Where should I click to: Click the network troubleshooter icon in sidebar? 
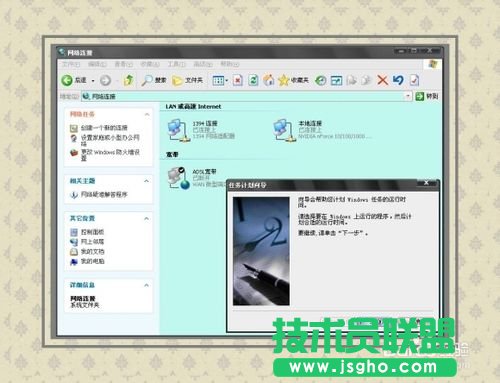[74, 195]
